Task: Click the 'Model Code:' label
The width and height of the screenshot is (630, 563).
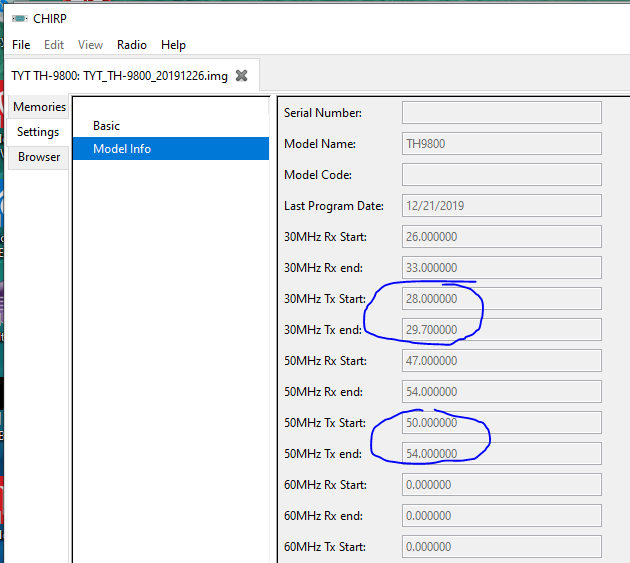Action: click(x=318, y=175)
